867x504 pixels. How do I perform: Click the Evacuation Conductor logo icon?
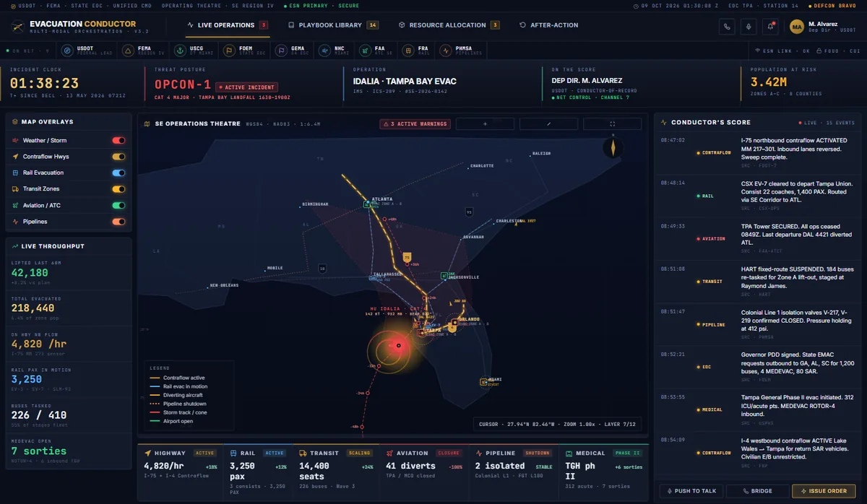tap(17, 27)
